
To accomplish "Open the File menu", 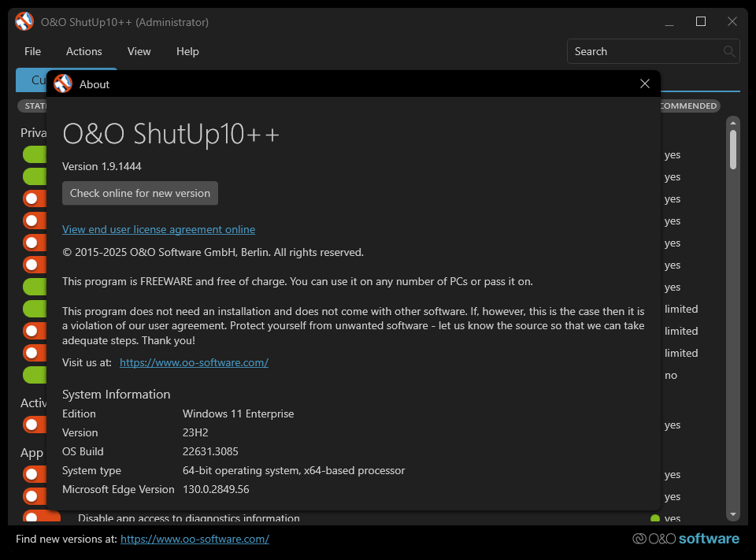I will pyautogui.click(x=33, y=51).
